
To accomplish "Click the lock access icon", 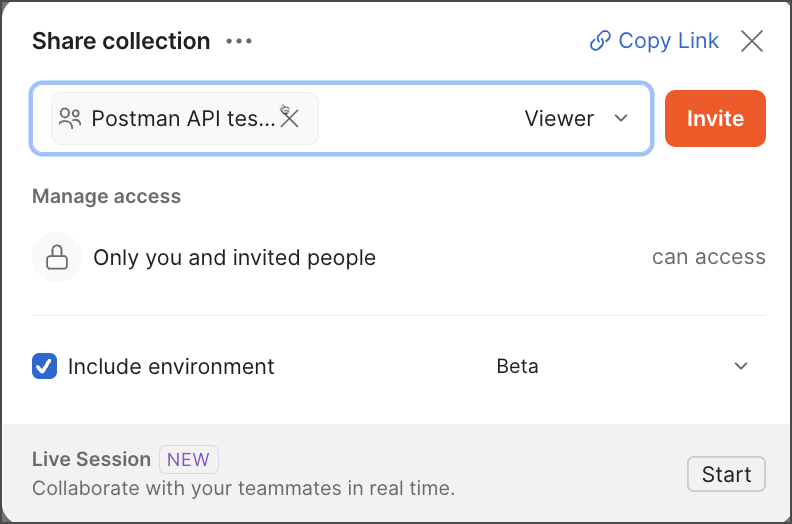I will [x=57, y=258].
